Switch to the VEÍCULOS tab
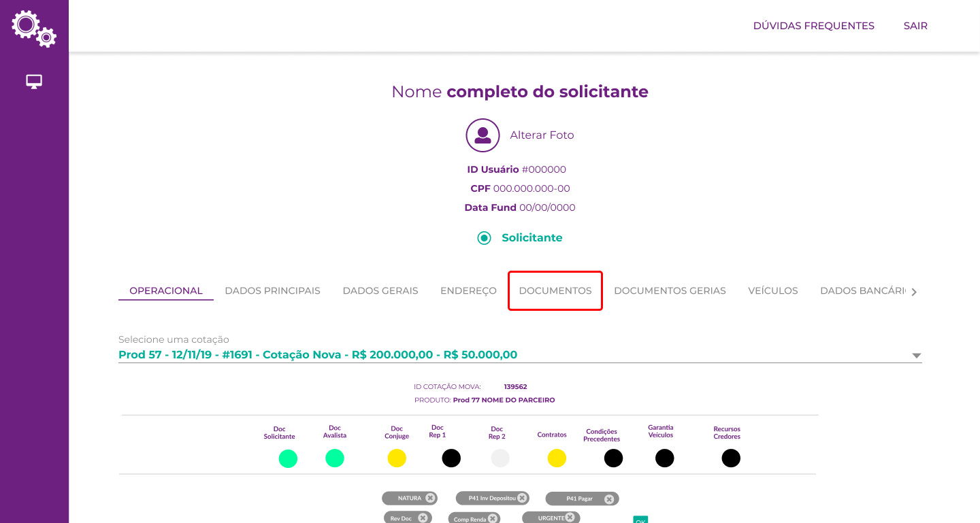980x523 pixels. (772, 290)
